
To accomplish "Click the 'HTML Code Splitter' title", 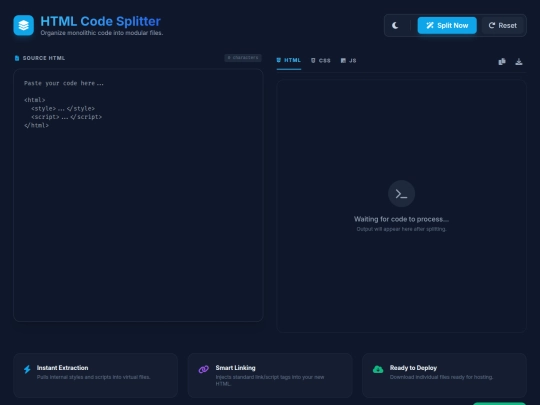I will tap(101, 21).
